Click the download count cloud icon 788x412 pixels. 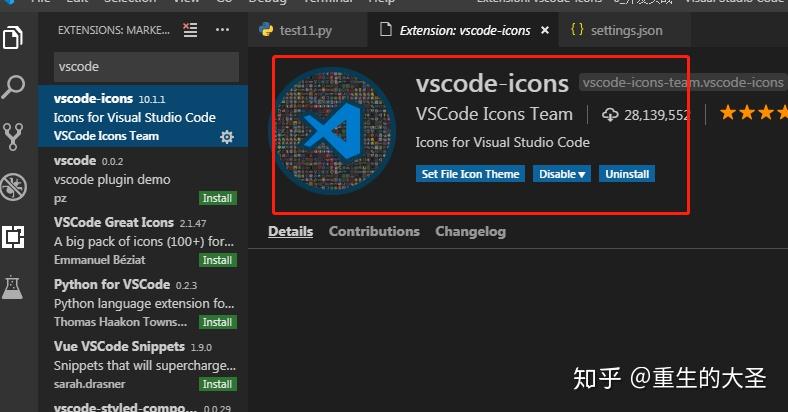[610, 115]
